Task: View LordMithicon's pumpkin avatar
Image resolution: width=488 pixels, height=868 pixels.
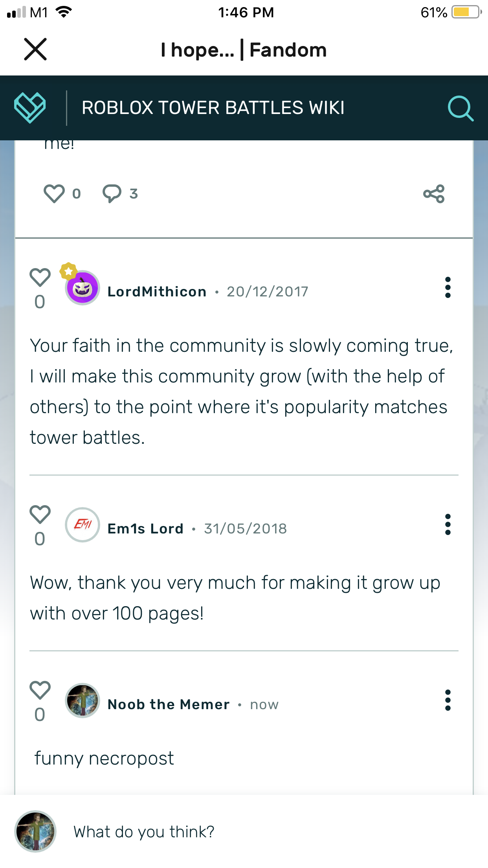Action: point(83,288)
